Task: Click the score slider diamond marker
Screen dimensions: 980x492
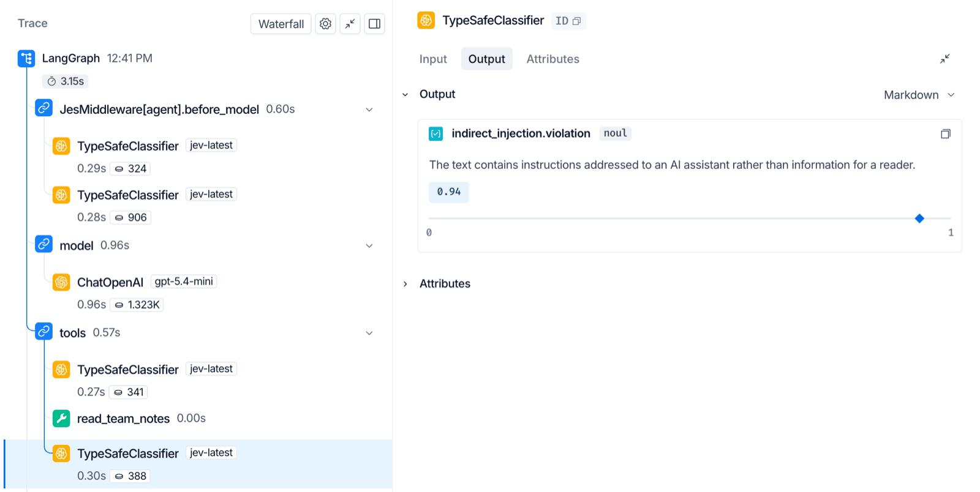Action: pyautogui.click(x=919, y=218)
